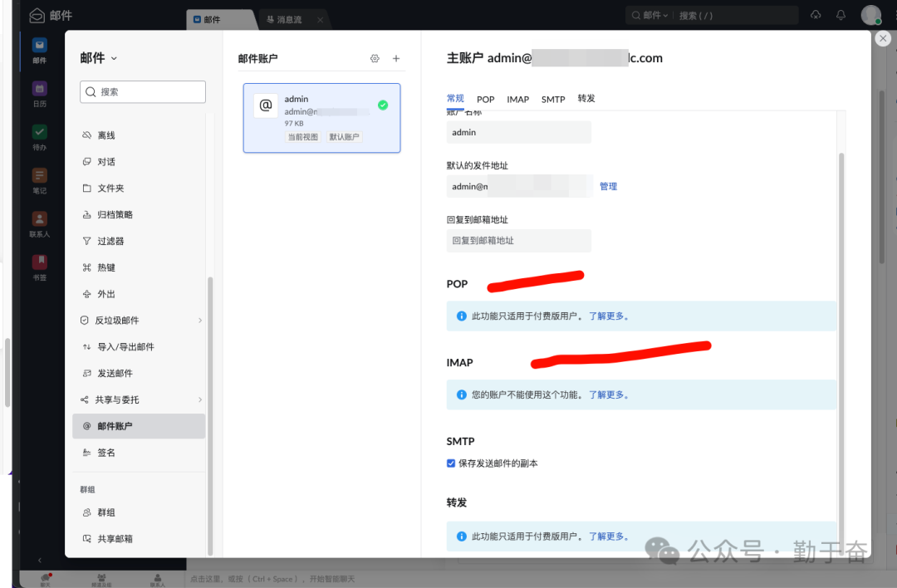Click the notification bell icon
This screenshot has height=588, width=897.
coord(841,14)
